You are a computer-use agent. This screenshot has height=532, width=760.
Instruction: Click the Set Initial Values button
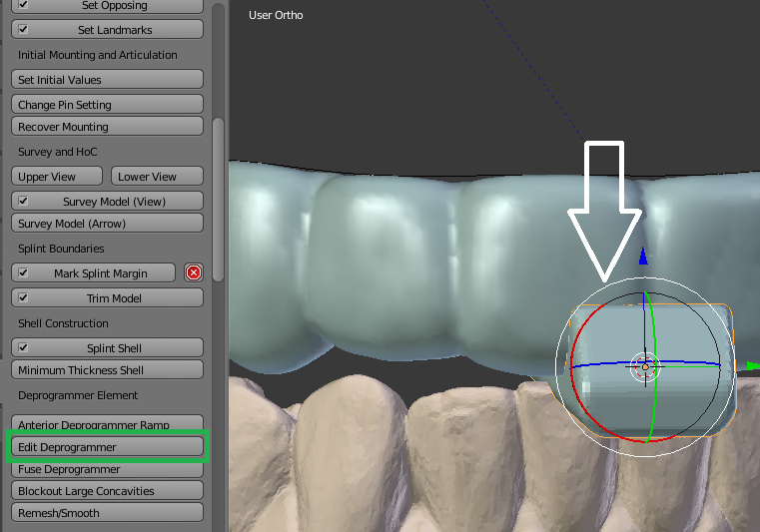[x=107, y=80]
